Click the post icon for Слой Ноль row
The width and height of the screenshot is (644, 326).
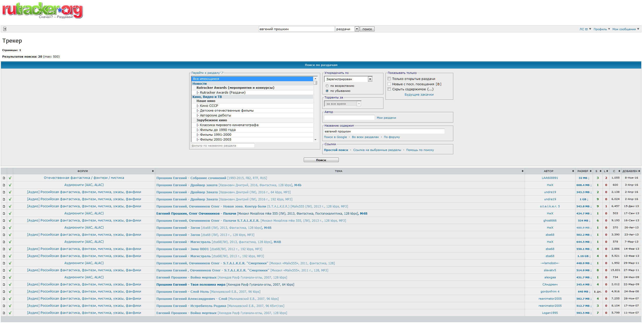[x=4, y=292]
